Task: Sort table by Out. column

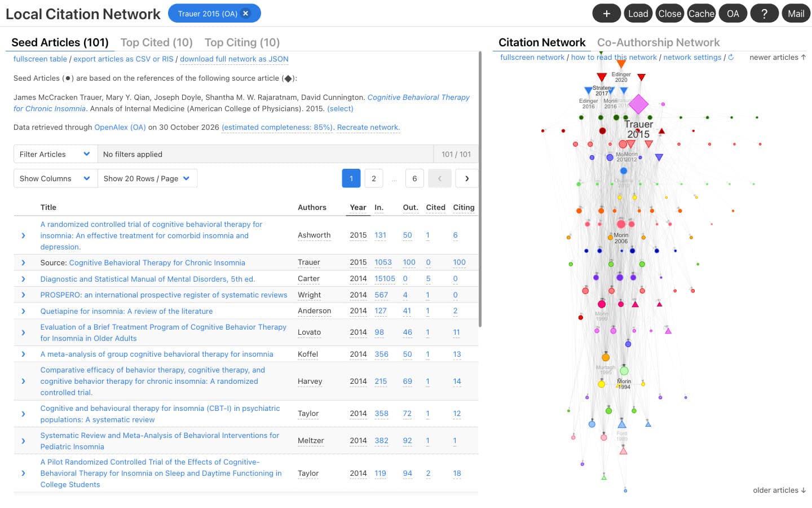Action: (x=411, y=208)
